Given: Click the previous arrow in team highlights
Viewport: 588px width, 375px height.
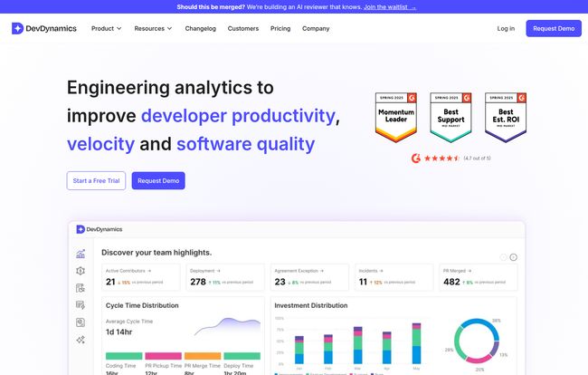Looking at the screenshot, I should 504,257.
